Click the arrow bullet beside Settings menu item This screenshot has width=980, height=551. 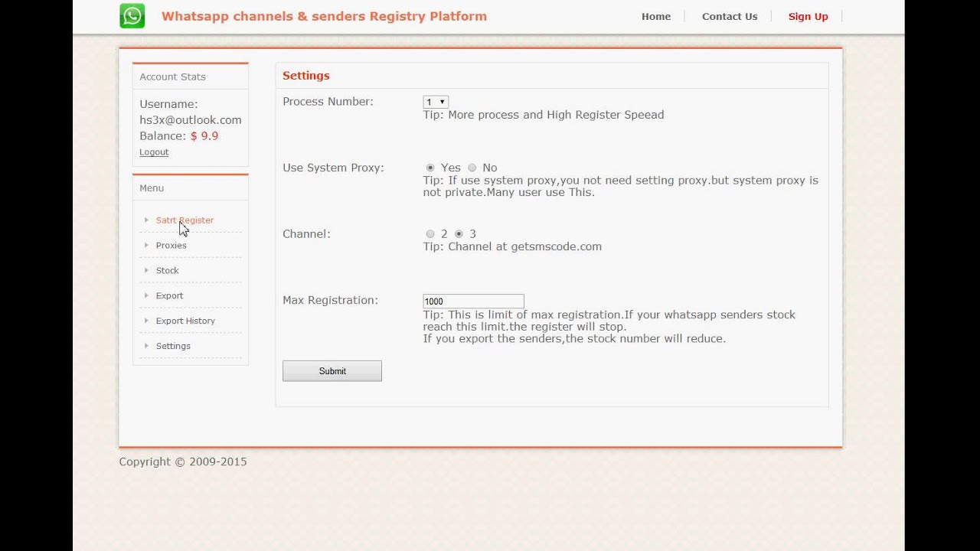click(x=146, y=347)
